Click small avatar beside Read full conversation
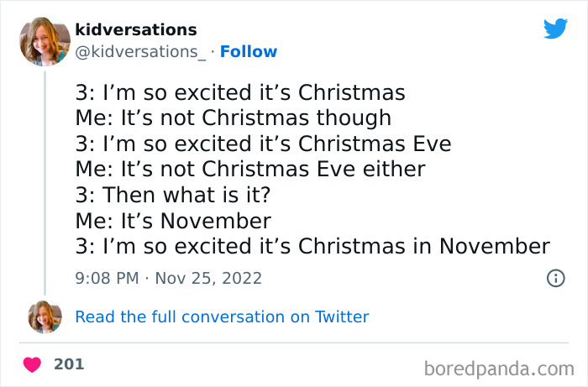Viewport: 588px width, 387px height. (x=45, y=316)
